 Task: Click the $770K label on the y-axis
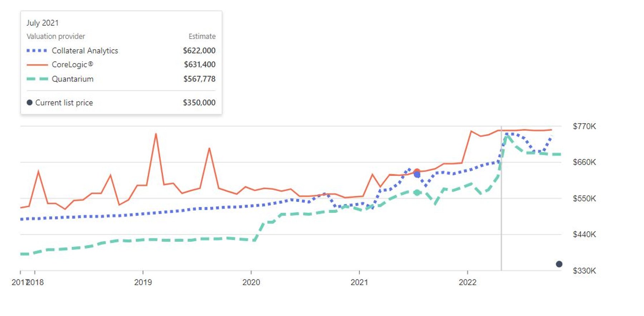(584, 126)
